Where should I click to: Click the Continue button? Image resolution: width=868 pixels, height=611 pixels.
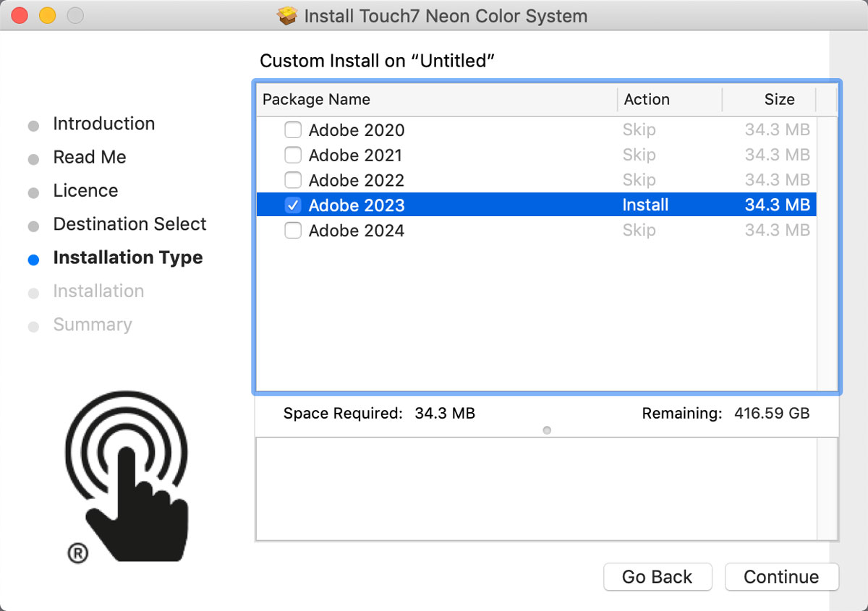(x=781, y=577)
